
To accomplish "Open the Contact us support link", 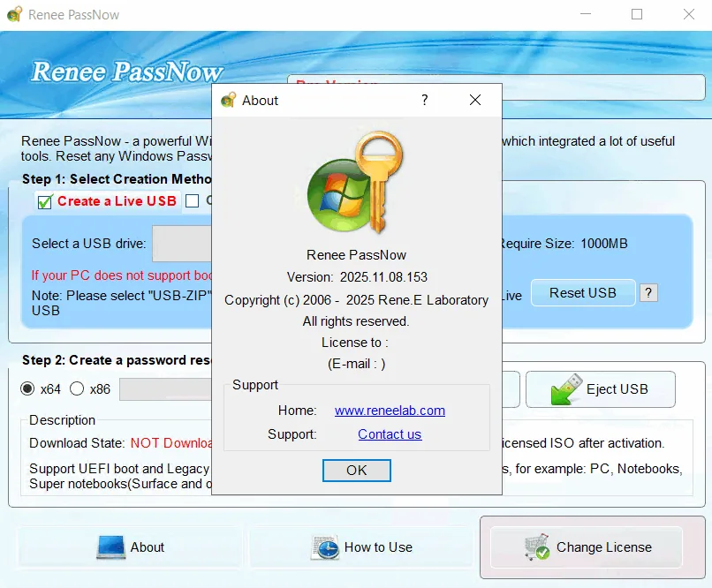I will (x=390, y=434).
